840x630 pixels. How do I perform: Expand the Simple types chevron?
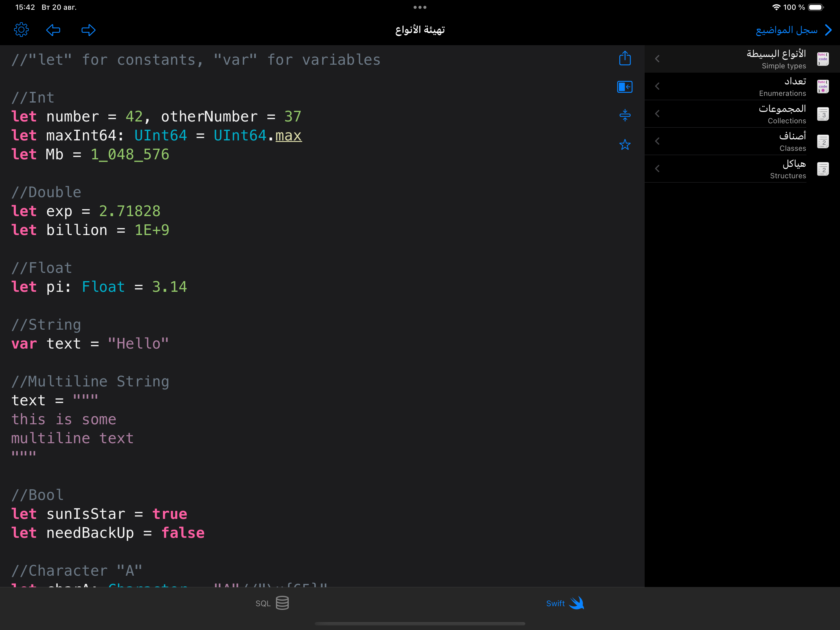(x=657, y=59)
